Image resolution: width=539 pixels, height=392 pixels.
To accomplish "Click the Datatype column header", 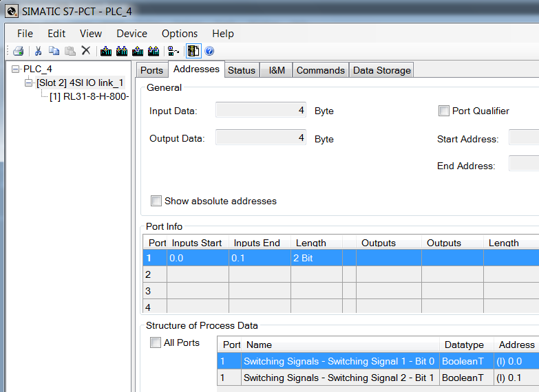I will point(467,345).
